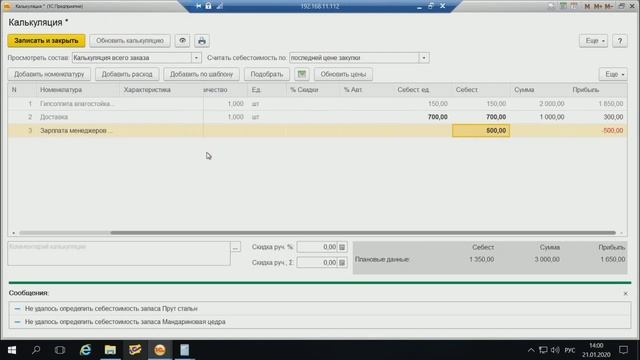
Task: Click Обновить цены button
Action: (x=343, y=74)
